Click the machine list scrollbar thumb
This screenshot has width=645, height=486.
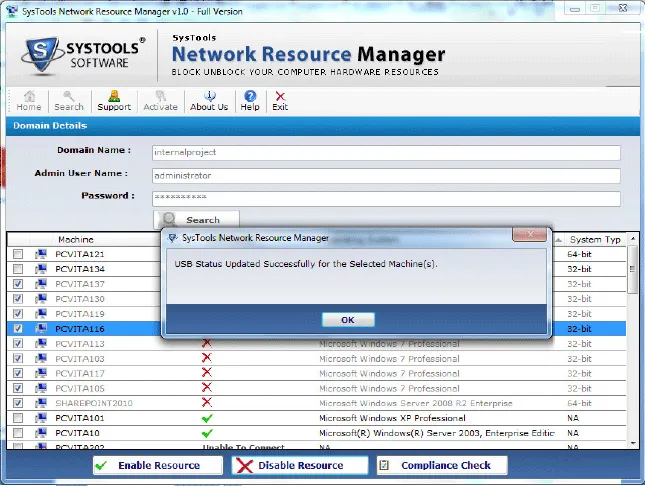tap(633, 269)
